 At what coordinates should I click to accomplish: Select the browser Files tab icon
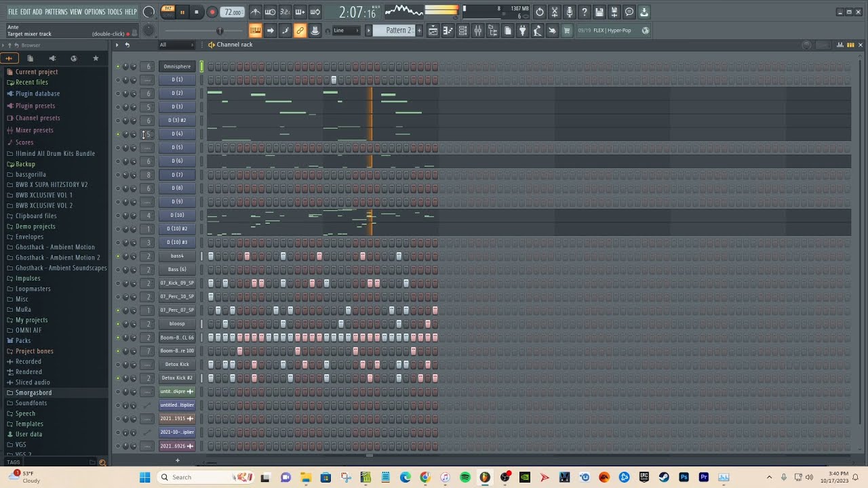pyautogui.click(x=31, y=58)
